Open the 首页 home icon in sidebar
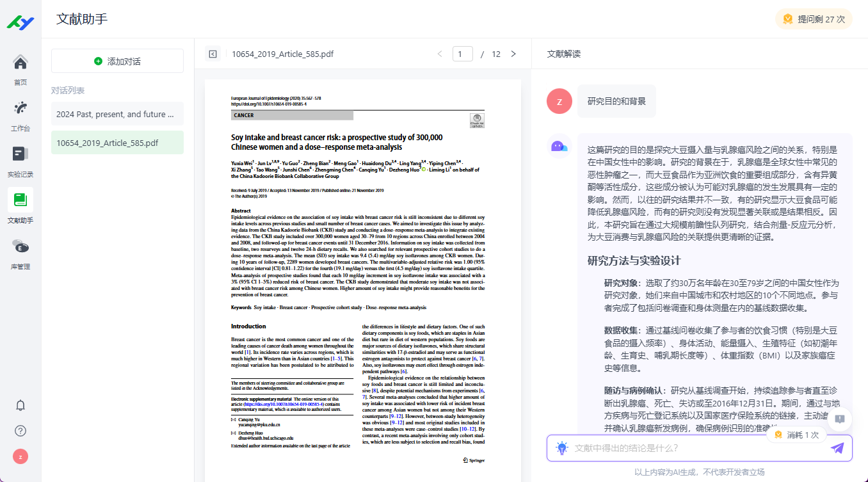This screenshot has height=482, width=868. 20,63
